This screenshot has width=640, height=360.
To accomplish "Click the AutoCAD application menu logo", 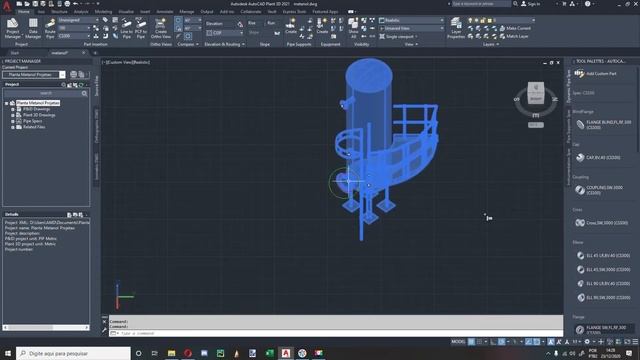I will pos(7,6).
